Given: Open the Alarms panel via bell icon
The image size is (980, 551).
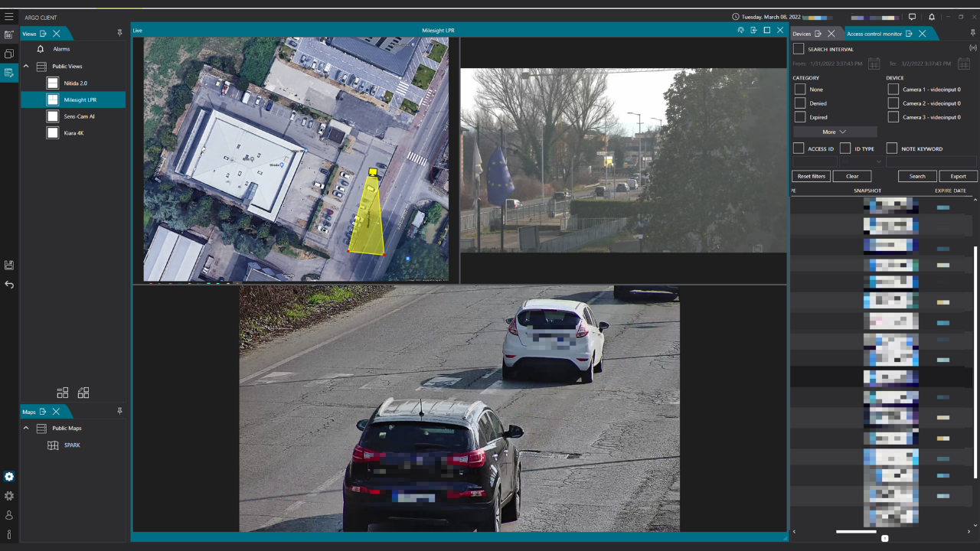Looking at the screenshot, I should coord(41,48).
